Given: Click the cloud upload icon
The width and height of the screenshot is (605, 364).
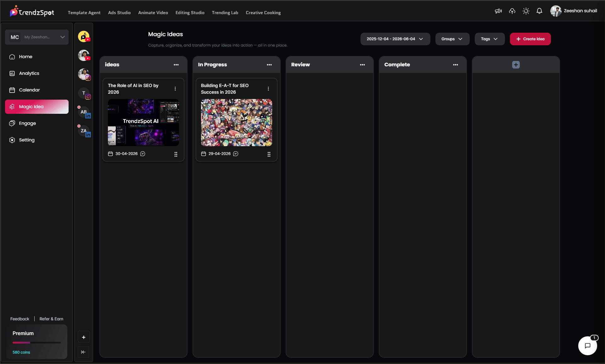Looking at the screenshot, I should pyautogui.click(x=512, y=11).
